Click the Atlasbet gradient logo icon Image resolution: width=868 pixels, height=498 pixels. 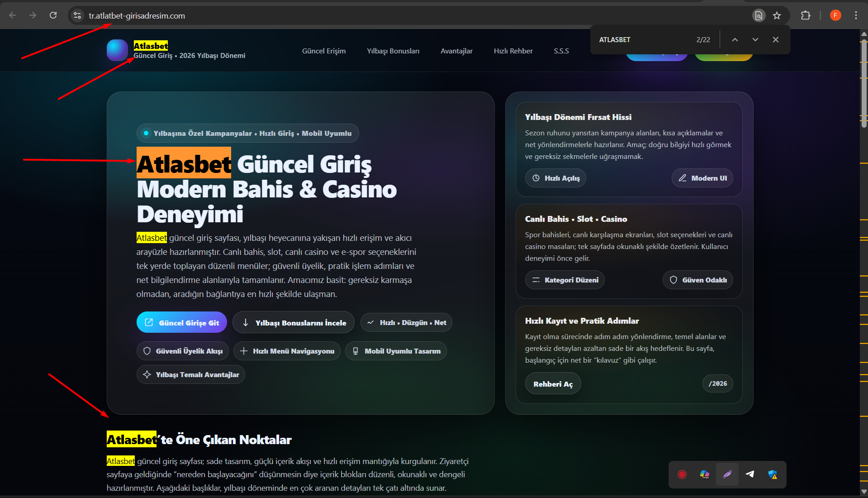pyautogui.click(x=118, y=50)
